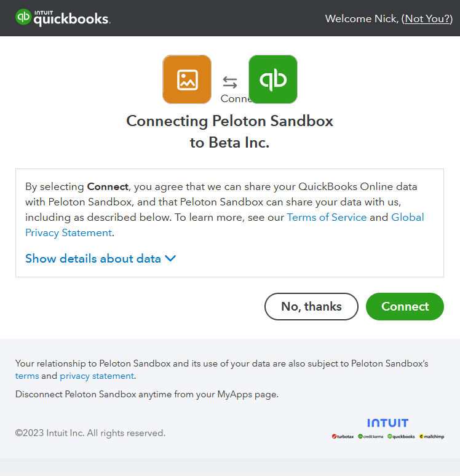This screenshot has width=460, height=476.
Task: Click the orange Peloton Sandbox app image icon
Action: (187, 79)
